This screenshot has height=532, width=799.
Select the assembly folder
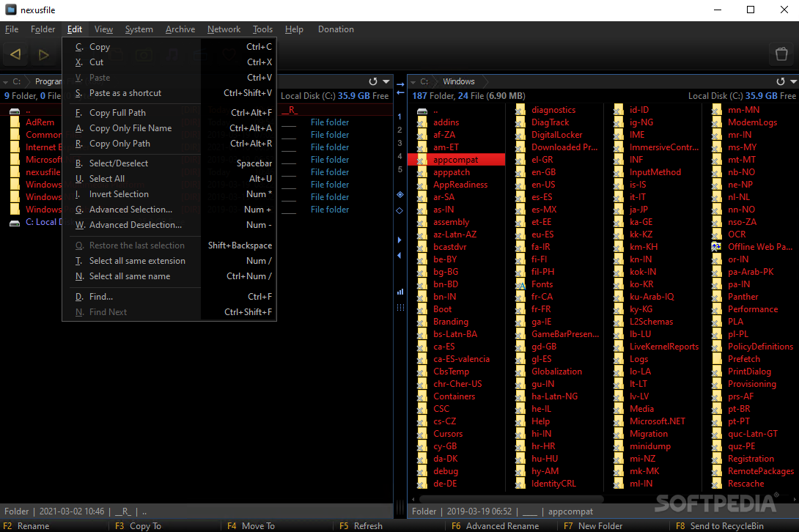(451, 222)
